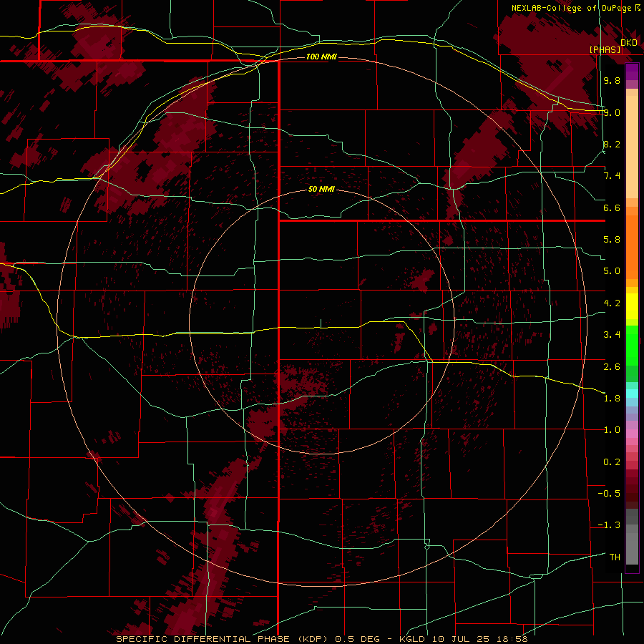Screen dimensions: 644x644
Task: Click the 5.8 legend value
Action: (x=612, y=240)
